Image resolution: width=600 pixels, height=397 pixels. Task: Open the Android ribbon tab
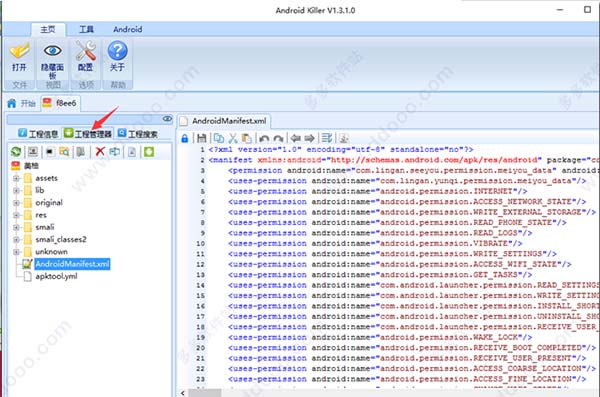(128, 29)
